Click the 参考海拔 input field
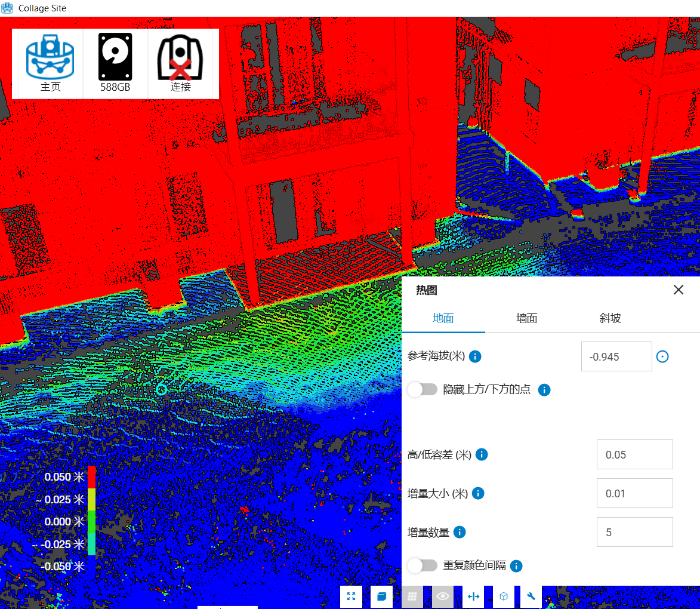This screenshot has height=609, width=700. click(616, 356)
